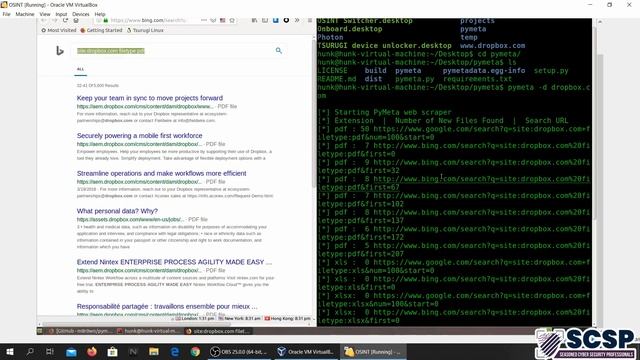Click the Firefox library icon
Image resolution: width=640 pixels, height=360 pixels.
(x=254, y=20)
